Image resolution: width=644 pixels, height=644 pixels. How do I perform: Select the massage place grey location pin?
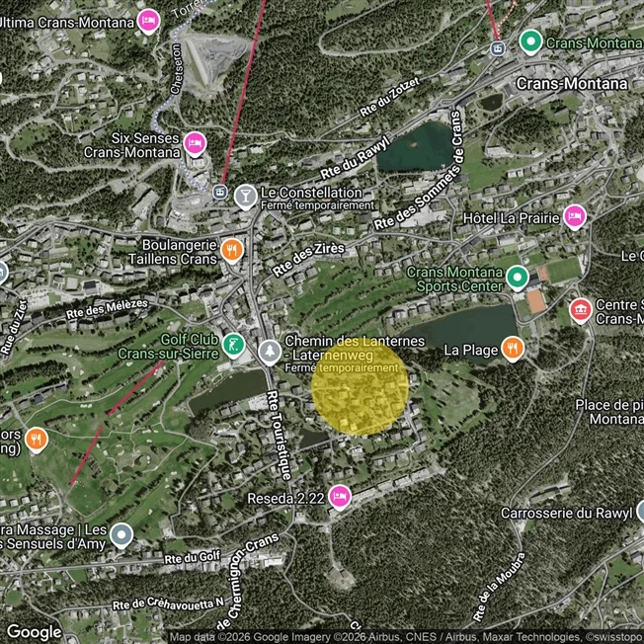point(121,534)
